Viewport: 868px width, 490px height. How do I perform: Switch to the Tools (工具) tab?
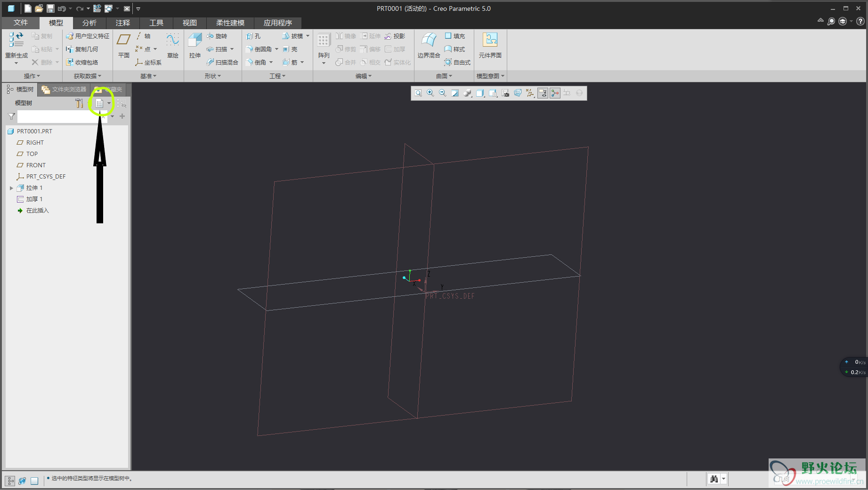[156, 23]
